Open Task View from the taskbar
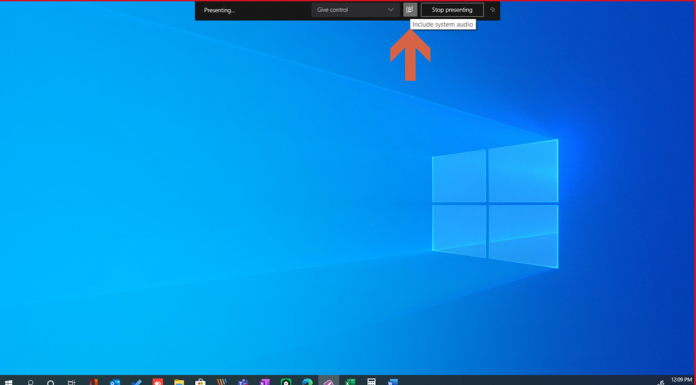696x385 pixels. click(71, 382)
